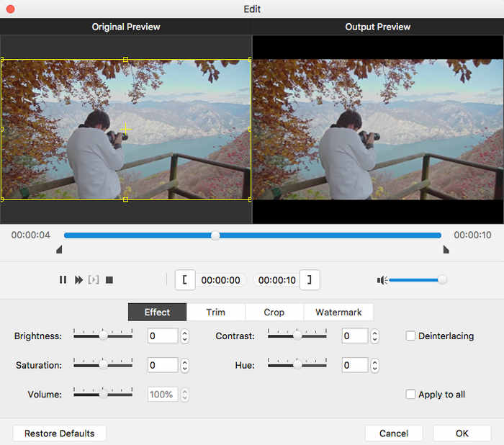Confirm edits with the OK button
504x445 pixels.
tap(462, 433)
